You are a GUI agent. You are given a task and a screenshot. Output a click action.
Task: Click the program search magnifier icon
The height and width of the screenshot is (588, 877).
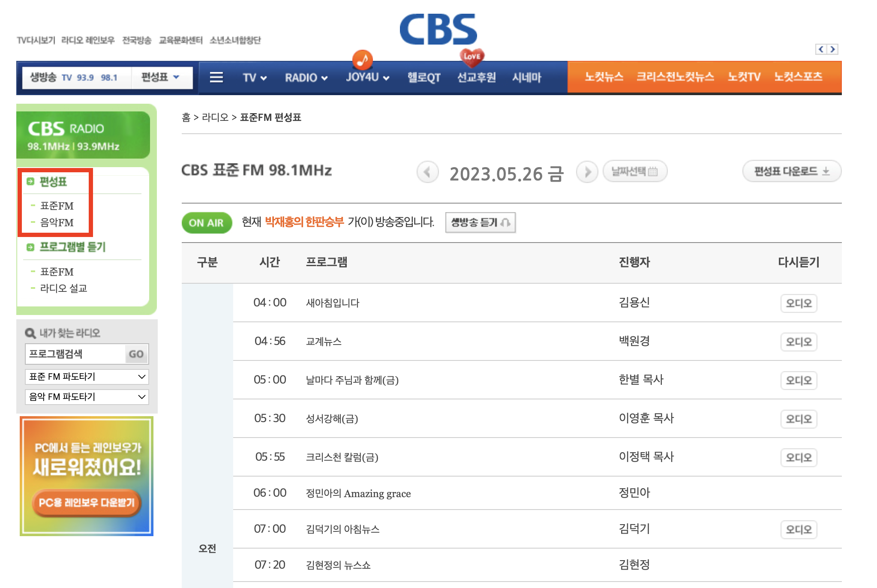30,333
